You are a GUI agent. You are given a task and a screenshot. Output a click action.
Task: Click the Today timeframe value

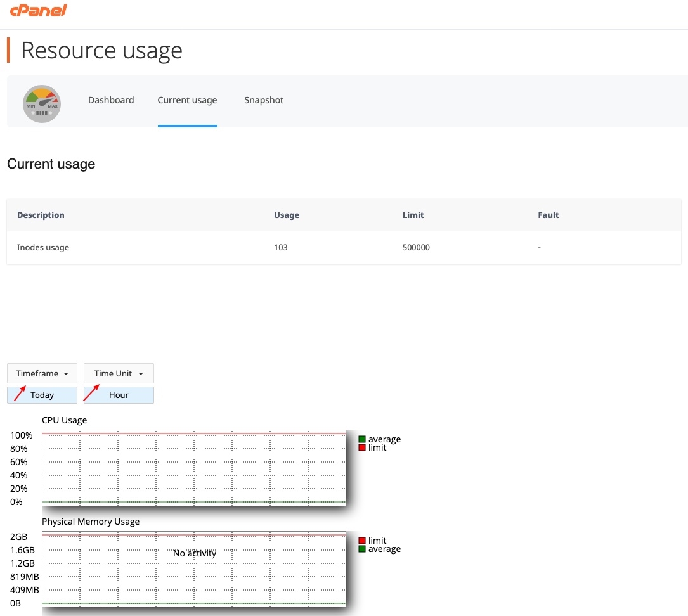point(42,395)
